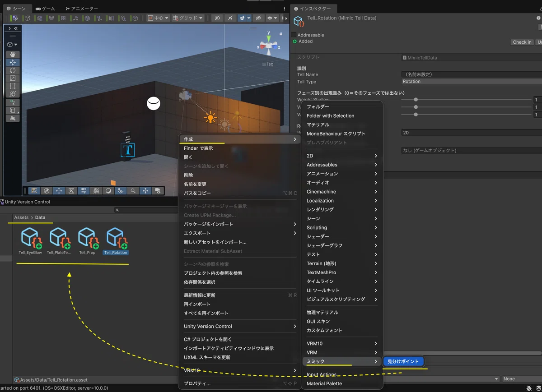This screenshot has height=392, width=542.
Task: Open the Tell Type Rotation dropdown
Action: [x=471, y=82]
